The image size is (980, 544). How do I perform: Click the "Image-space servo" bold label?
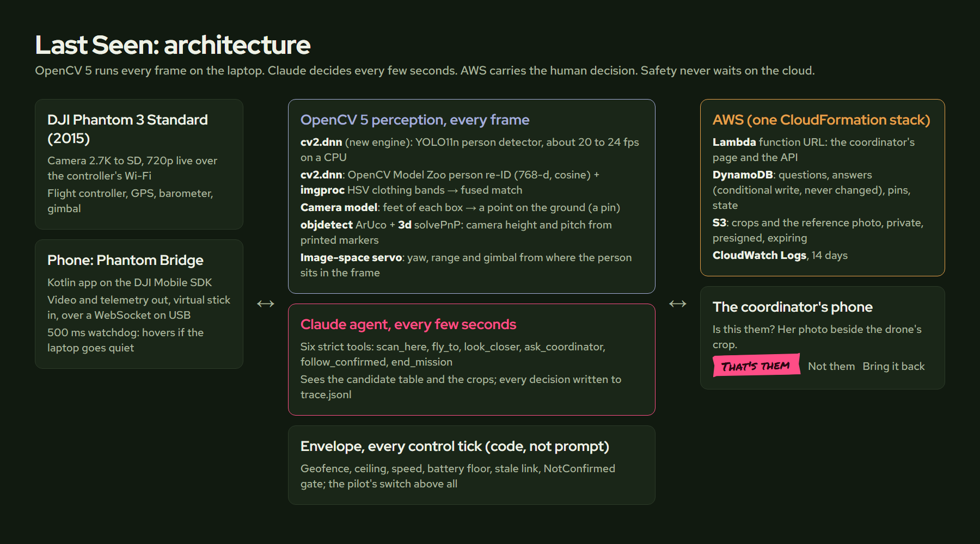351,257
